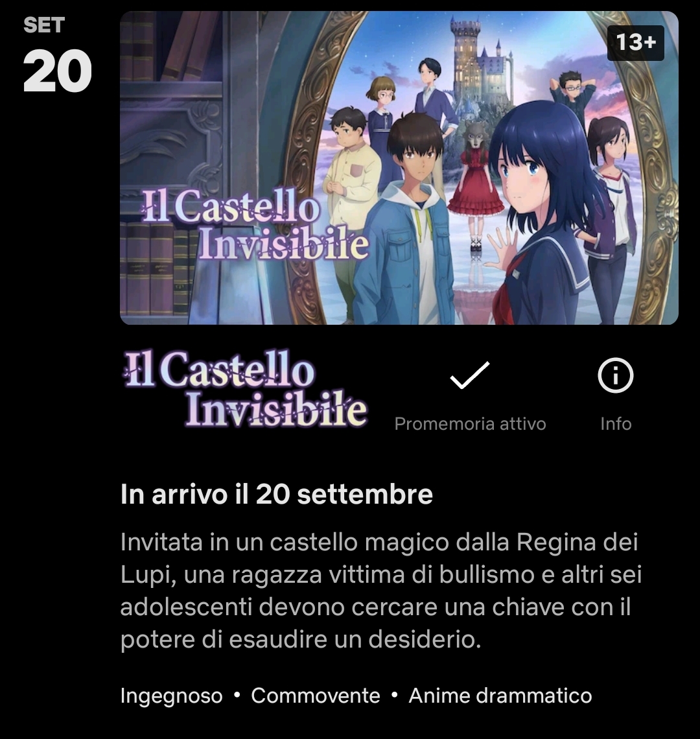Select the Anime drammatico tag
Image resolution: width=700 pixels, height=739 pixels.
[x=500, y=696]
